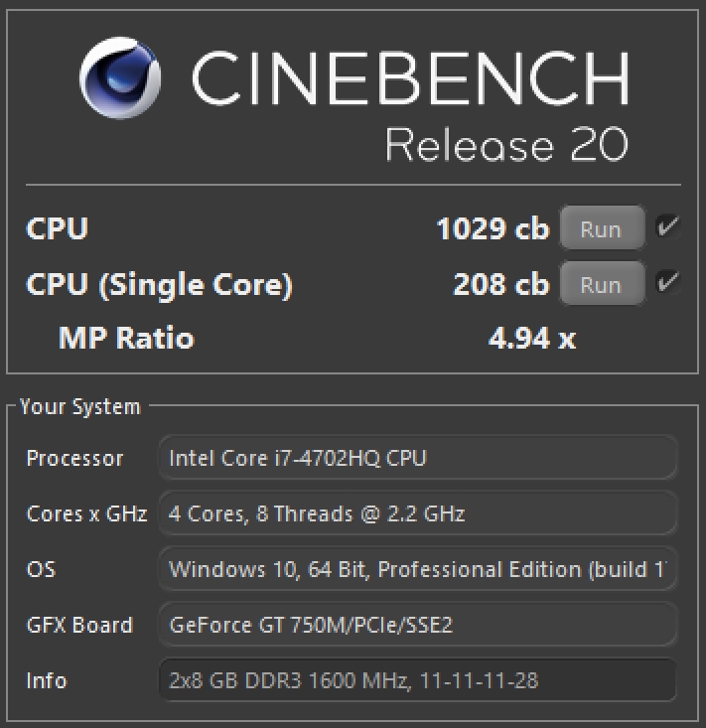Click the MP Ratio 4.94 x value
This screenshot has height=728, width=706.
(531, 339)
